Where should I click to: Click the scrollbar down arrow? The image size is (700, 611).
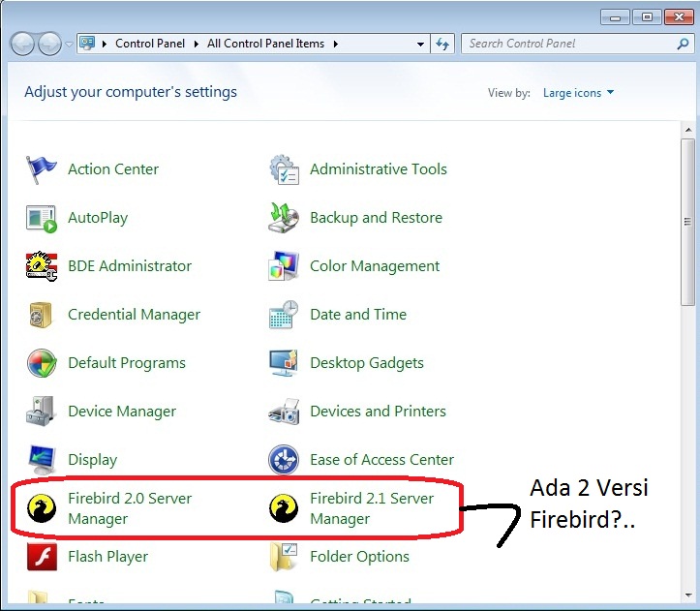(687, 595)
